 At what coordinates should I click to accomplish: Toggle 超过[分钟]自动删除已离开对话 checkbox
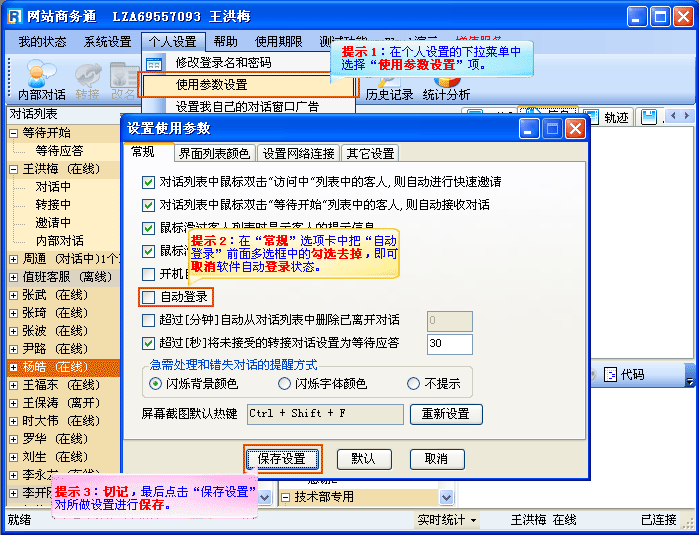(x=149, y=320)
